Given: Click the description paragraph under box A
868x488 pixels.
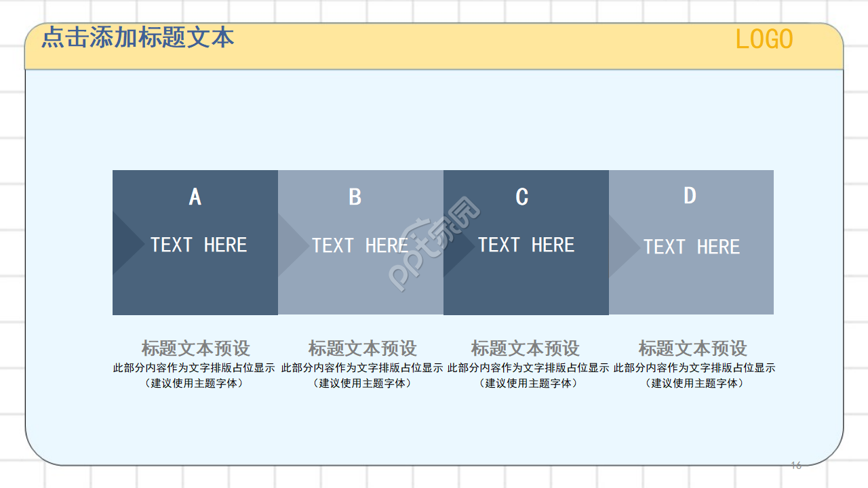Looking at the screenshot, I should [x=194, y=375].
